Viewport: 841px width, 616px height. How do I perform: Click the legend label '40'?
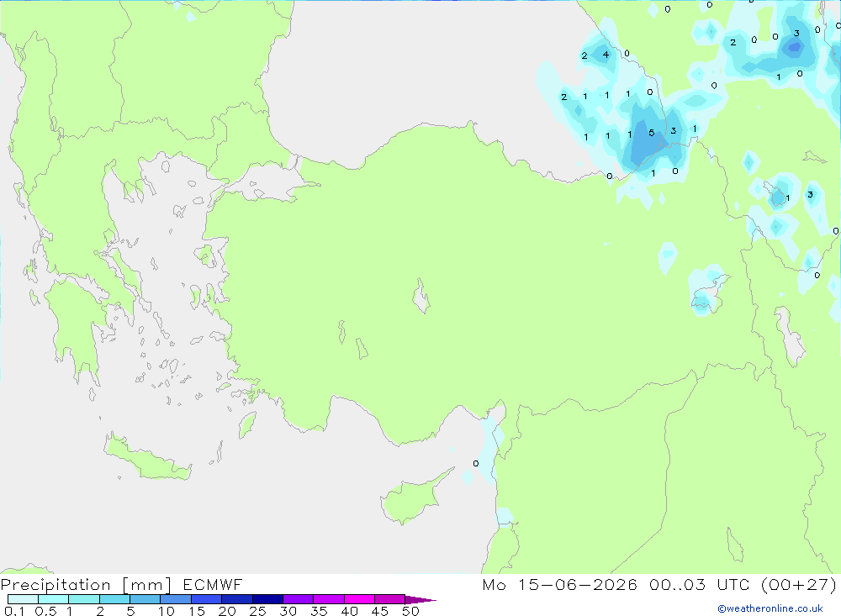point(350,611)
